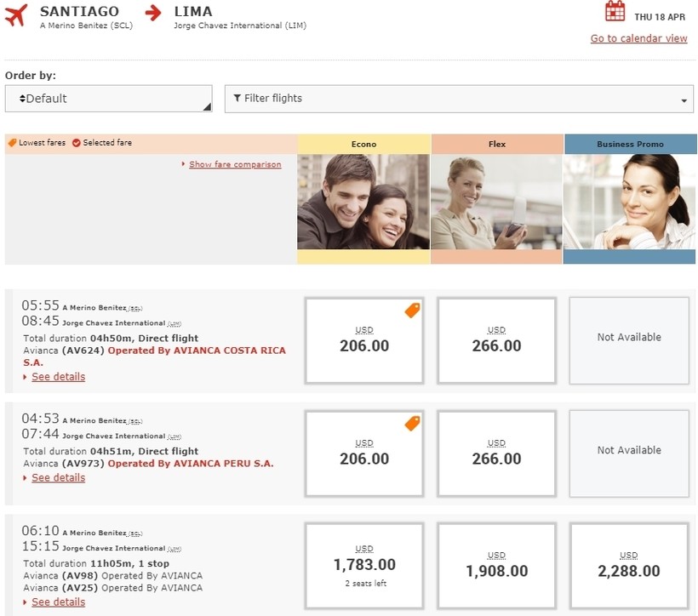Click the calendar icon beside THU 18 APR
The width and height of the screenshot is (698, 616).
(x=615, y=11)
